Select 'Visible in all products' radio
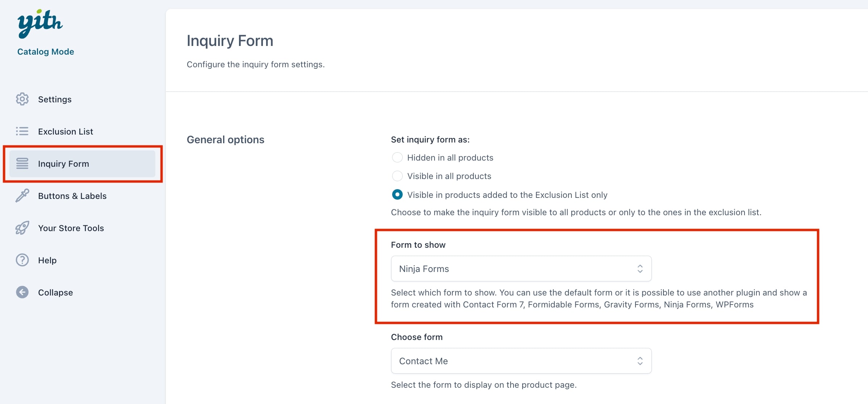Image resolution: width=868 pixels, height=404 pixels. 397,176
